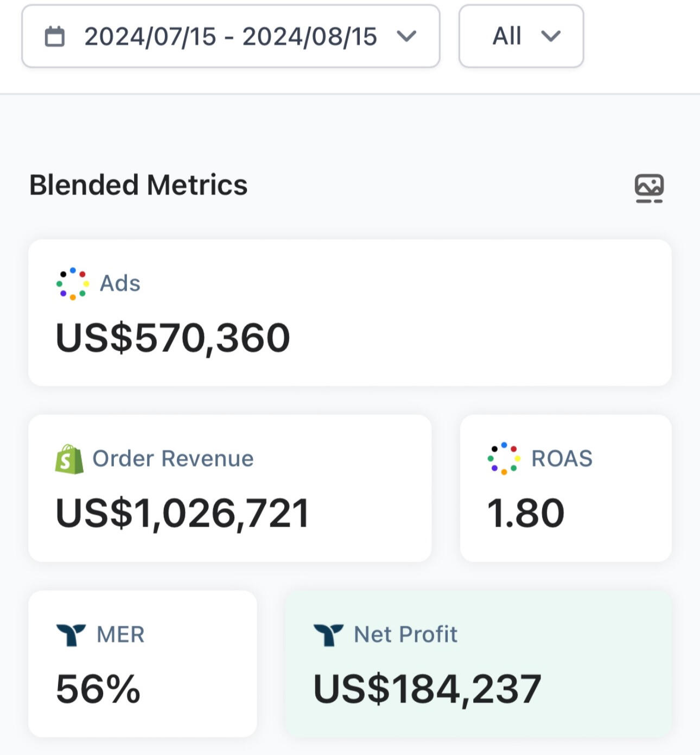The height and width of the screenshot is (755, 700).
Task: Click the Blended Metrics section heading
Action: 138,185
